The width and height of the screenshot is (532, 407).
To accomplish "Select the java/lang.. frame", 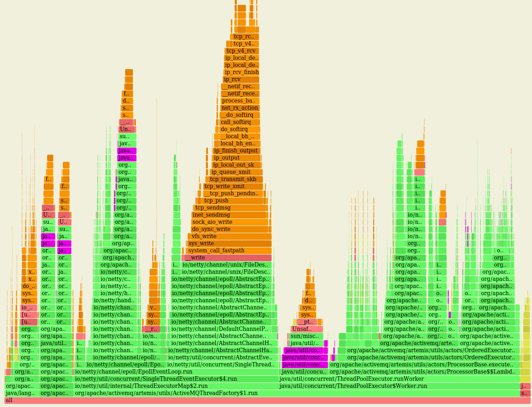I will (x=22, y=393).
